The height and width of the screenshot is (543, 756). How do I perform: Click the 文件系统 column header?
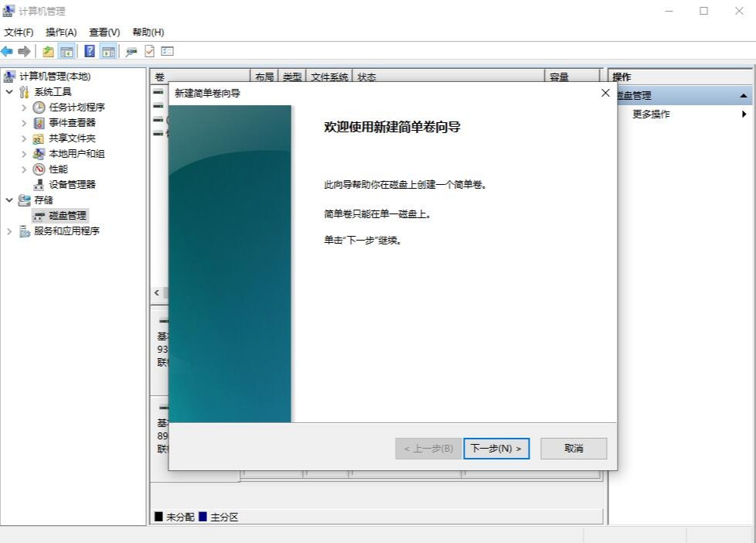[329, 77]
